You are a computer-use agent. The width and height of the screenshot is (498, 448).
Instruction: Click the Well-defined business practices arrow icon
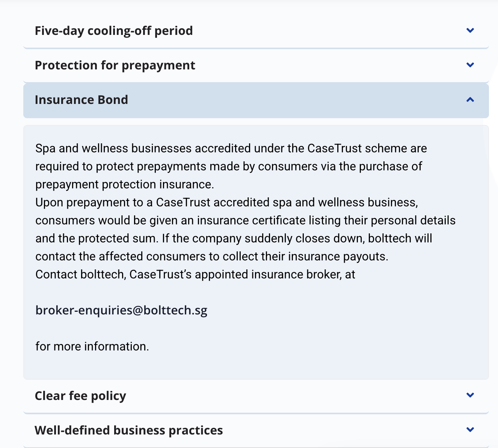(x=470, y=430)
